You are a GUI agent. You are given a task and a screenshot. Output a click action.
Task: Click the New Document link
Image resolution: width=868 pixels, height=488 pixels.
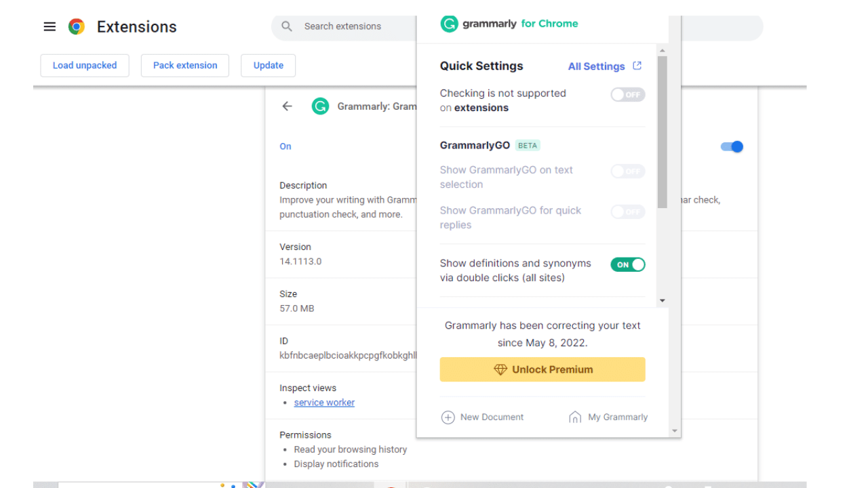[x=492, y=418]
